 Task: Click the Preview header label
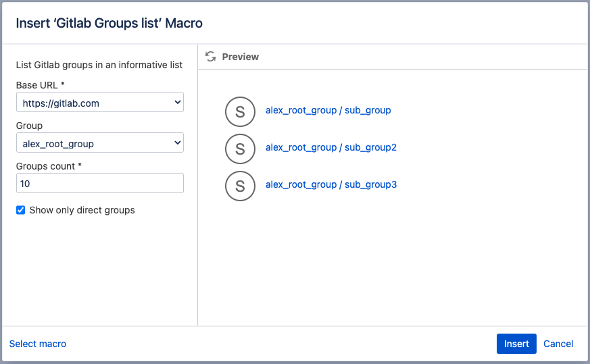point(240,57)
